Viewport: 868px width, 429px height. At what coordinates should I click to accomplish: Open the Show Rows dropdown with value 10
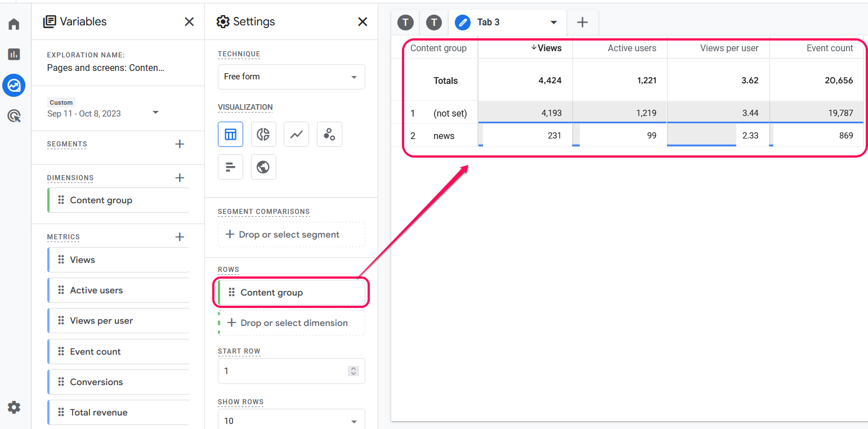[x=291, y=421]
